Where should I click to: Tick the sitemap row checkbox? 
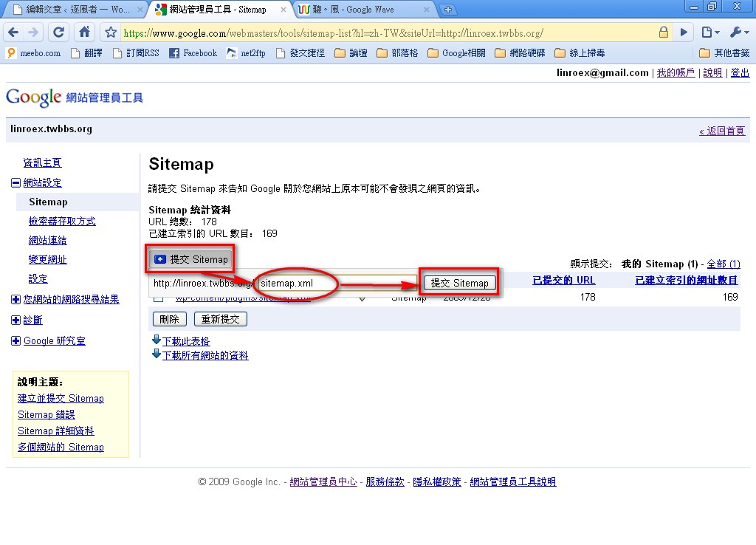pos(158,298)
